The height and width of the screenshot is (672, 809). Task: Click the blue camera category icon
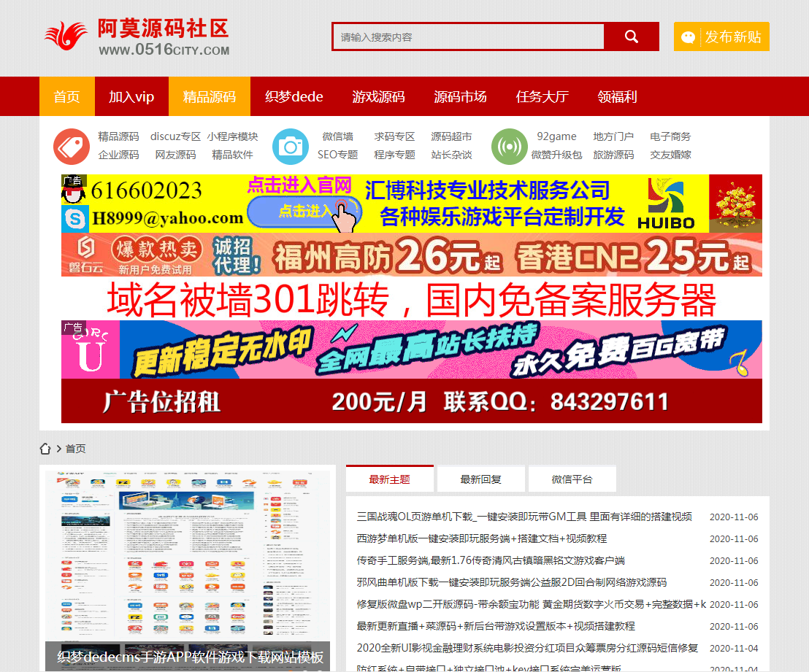[291, 147]
